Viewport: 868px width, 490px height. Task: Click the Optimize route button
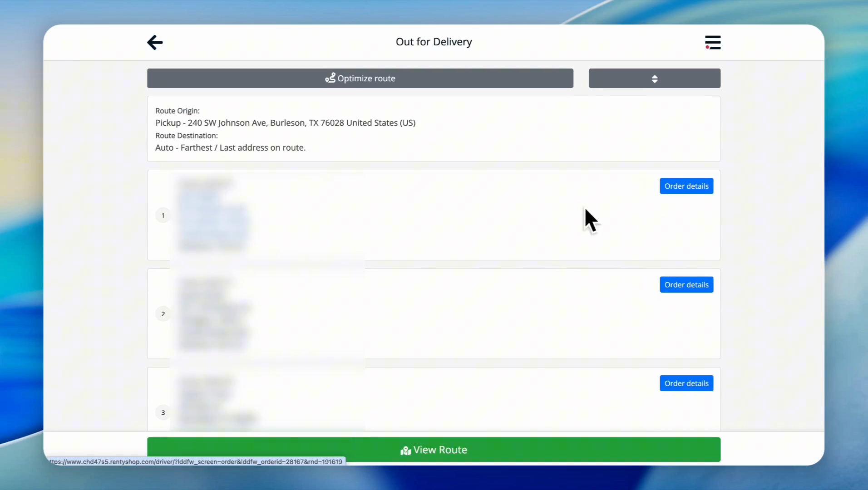[360, 78]
